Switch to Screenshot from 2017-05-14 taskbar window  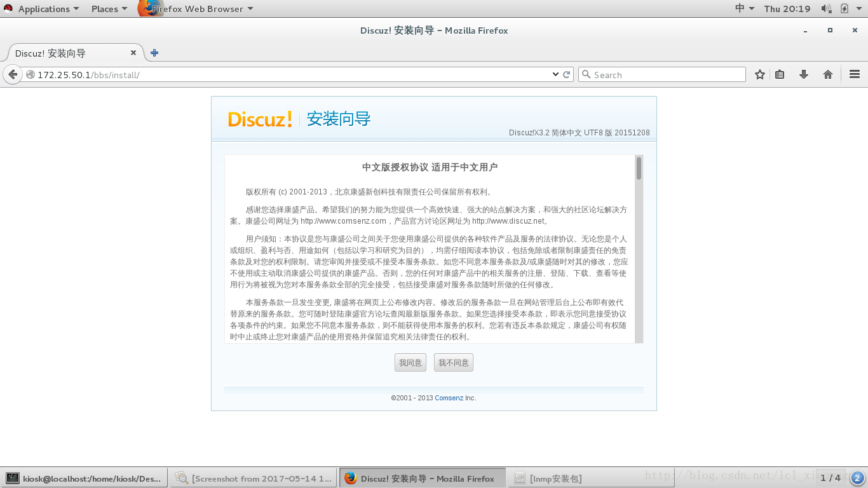coord(254,478)
